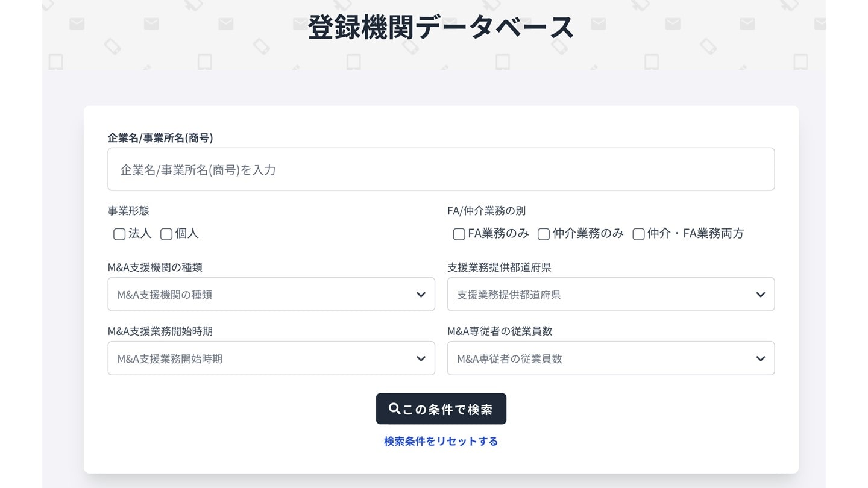
Task: Click the chevron on M&A支援機関の種類 dropdown
Action: [x=421, y=294]
